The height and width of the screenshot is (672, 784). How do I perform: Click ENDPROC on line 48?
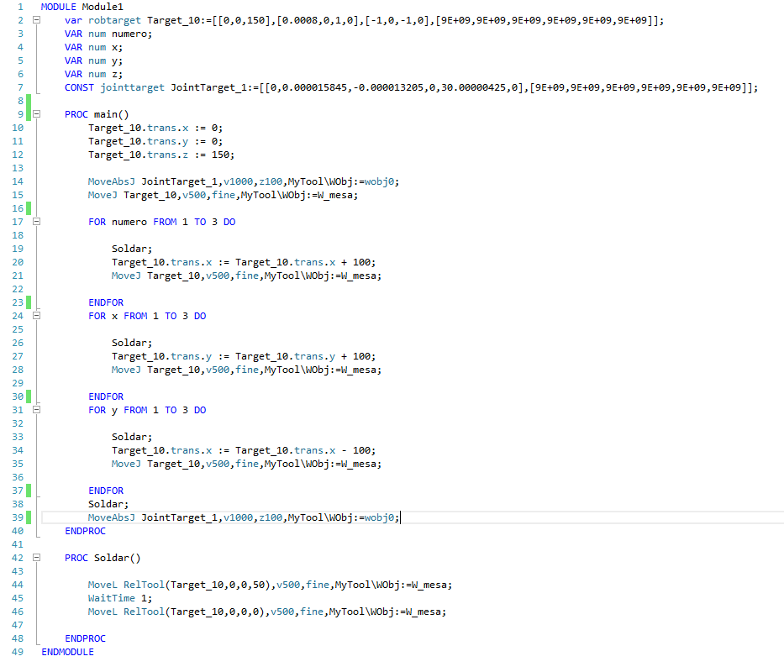click(x=85, y=638)
